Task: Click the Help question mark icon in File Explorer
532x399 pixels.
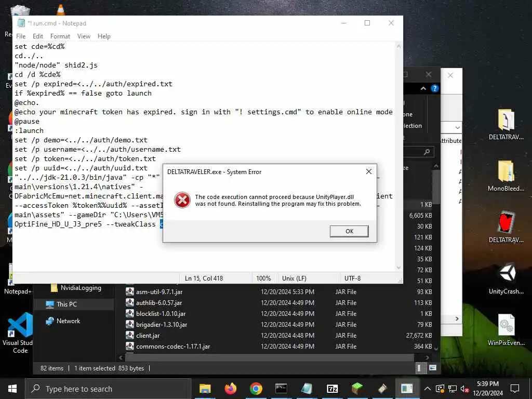Action: pyautogui.click(x=434, y=88)
